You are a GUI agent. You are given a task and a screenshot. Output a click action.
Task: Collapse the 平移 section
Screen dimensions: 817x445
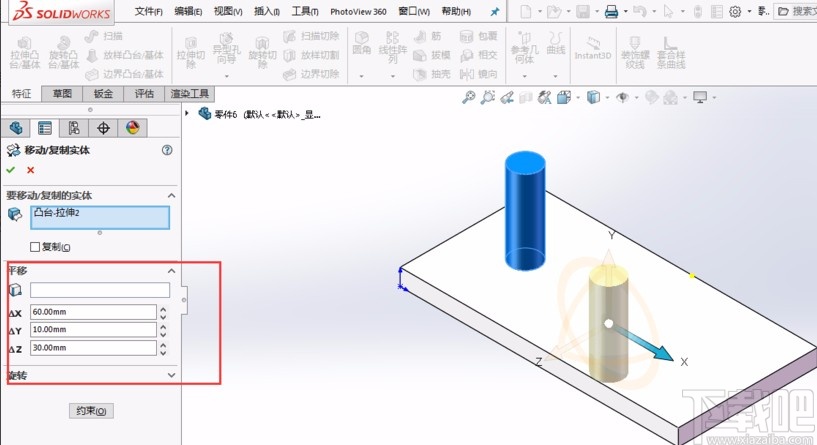click(171, 271)
